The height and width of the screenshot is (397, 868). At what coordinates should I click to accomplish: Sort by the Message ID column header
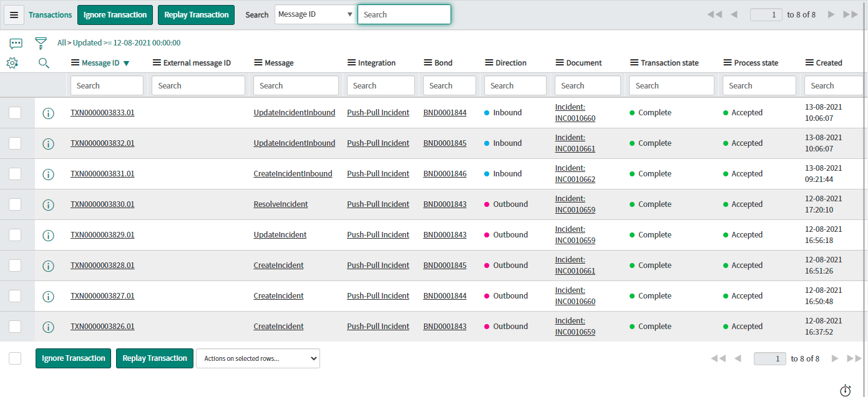coord(100,63)
